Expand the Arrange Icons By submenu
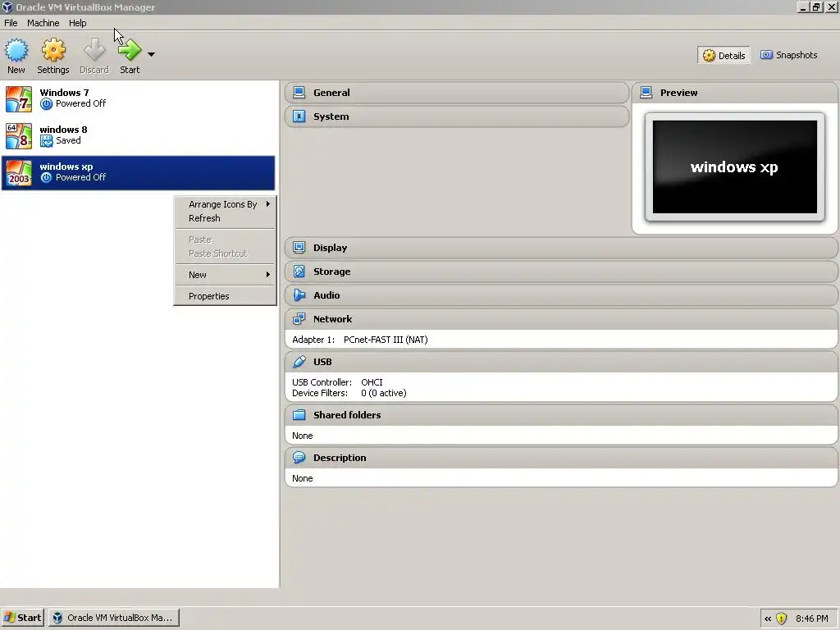This screenshot has width=840, height=630. click(x=225, y=204)
